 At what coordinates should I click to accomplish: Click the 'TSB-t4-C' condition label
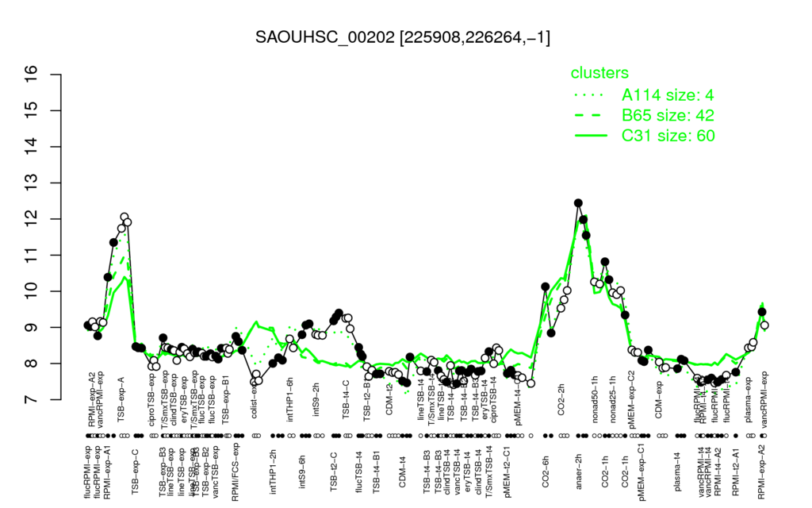[347, 398]
